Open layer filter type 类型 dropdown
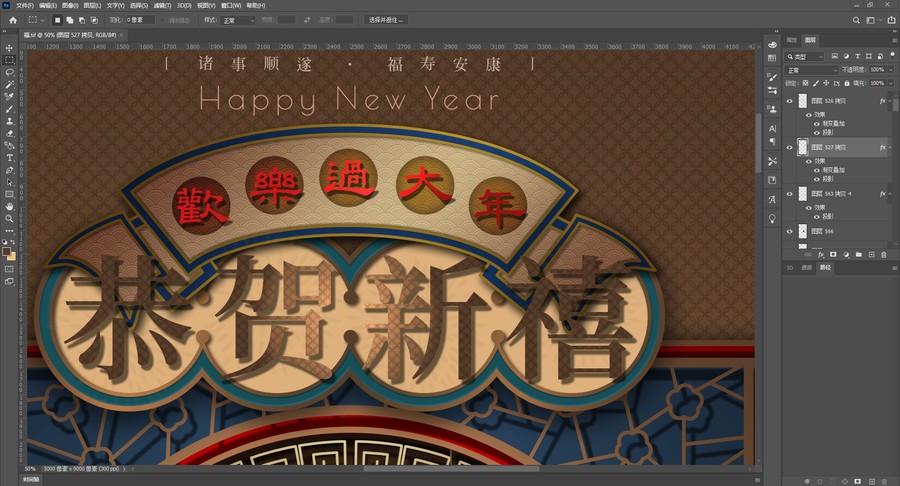The height and width of the screenshot is (486, 900). tap(805, 56)
